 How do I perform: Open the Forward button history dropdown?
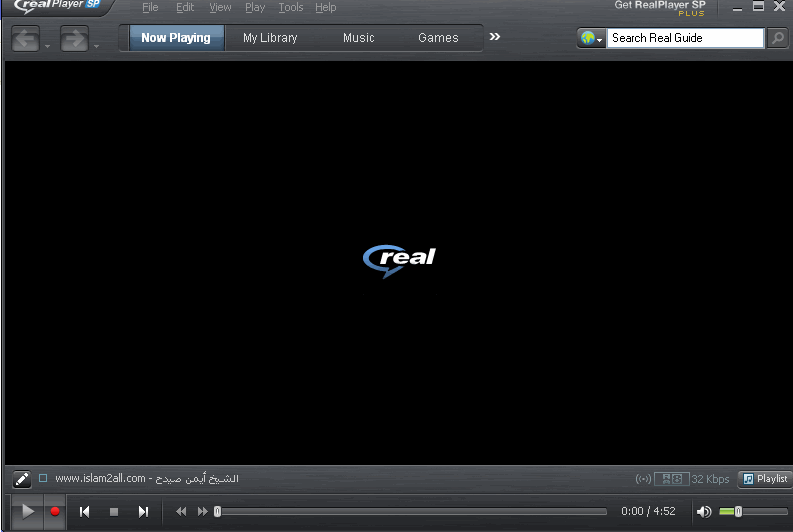(96, 47)
